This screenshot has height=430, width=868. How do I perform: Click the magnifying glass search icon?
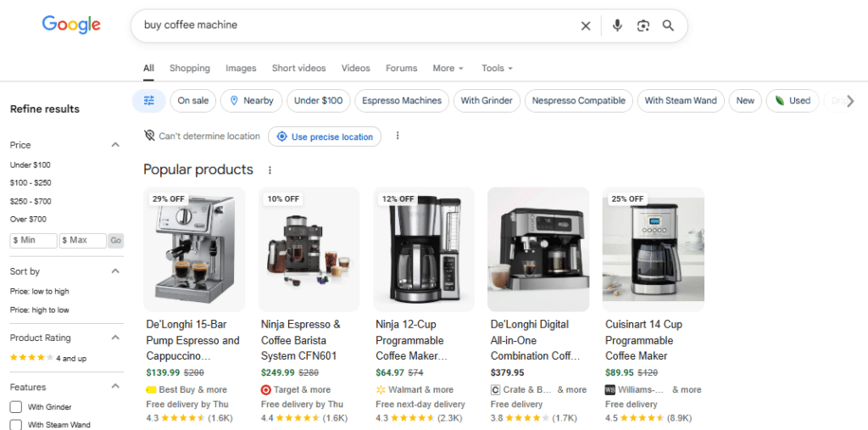coord(668,25)
